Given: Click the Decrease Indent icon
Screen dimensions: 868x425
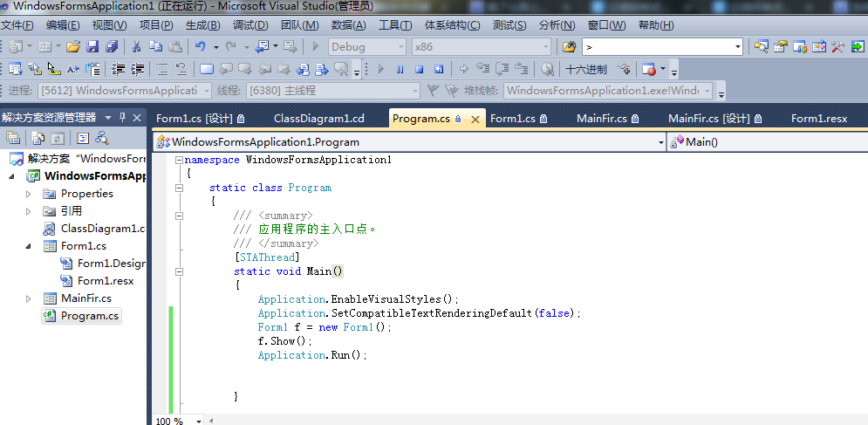Looking at the screenshot, I should [118, 69].
